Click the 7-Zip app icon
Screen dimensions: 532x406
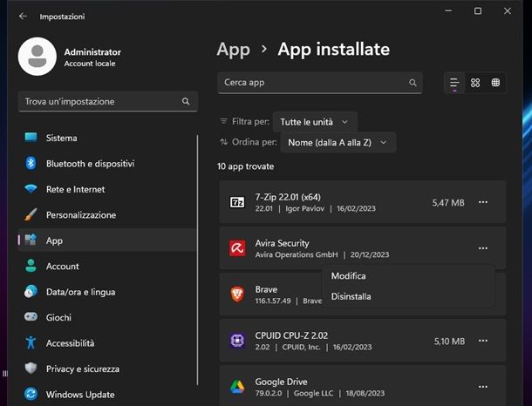237,202
